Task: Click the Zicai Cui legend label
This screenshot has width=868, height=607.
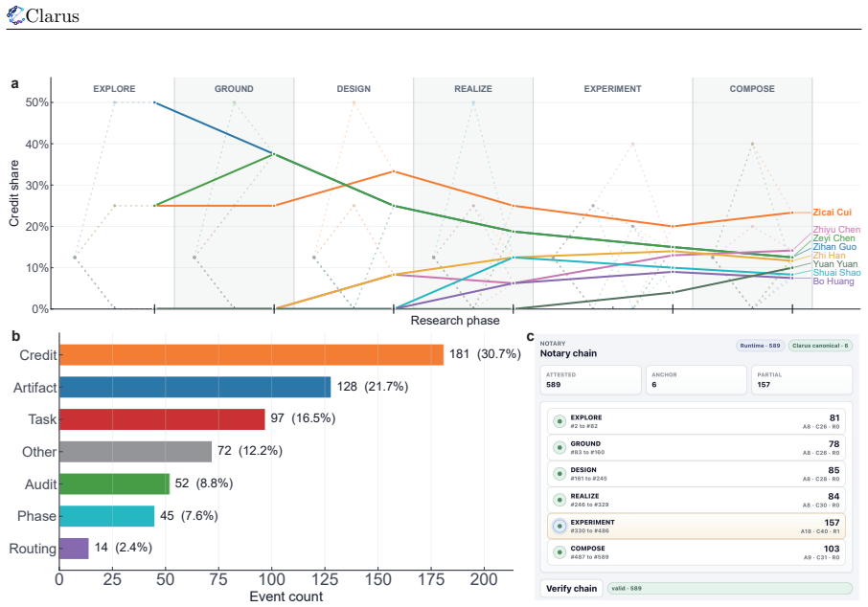Action: (x=832, y=213)
